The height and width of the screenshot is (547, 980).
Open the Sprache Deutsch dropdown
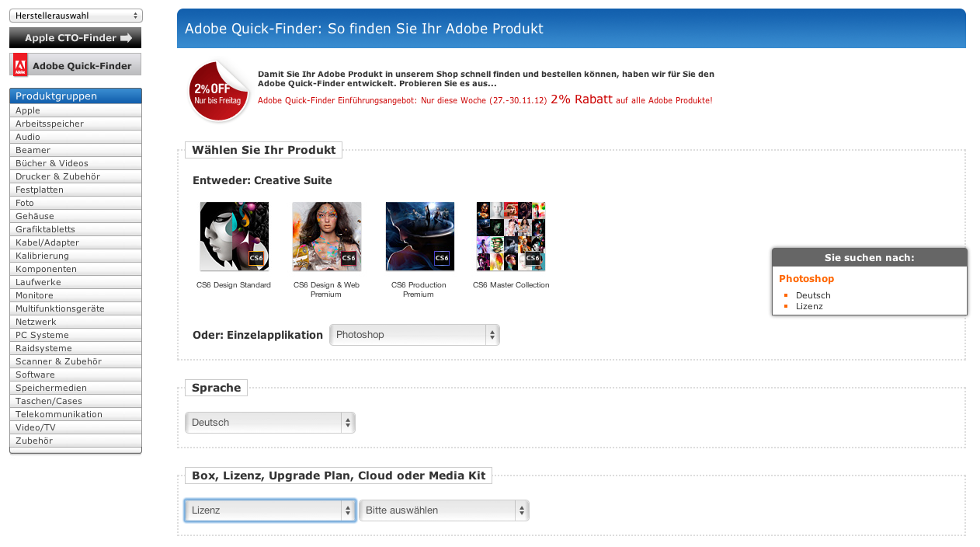coord(269,423)
